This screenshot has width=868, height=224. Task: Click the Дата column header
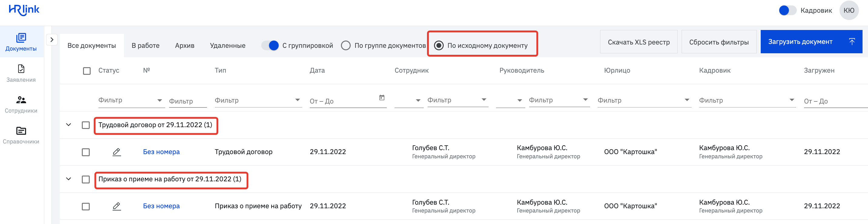click(x=317, y=70)
